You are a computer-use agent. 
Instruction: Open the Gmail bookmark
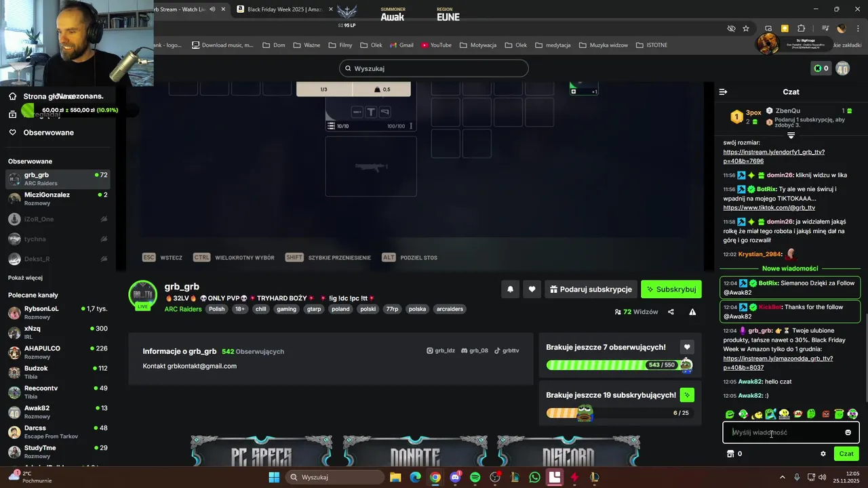tap(401, 45)
